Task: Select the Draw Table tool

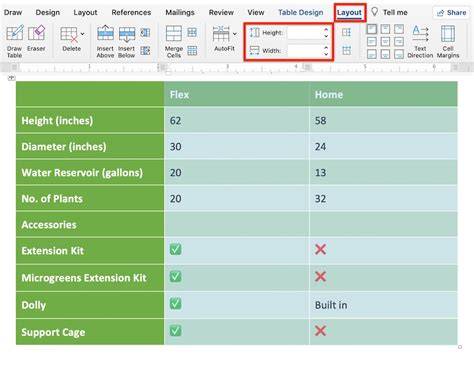Action: click(x=15, y=41)
